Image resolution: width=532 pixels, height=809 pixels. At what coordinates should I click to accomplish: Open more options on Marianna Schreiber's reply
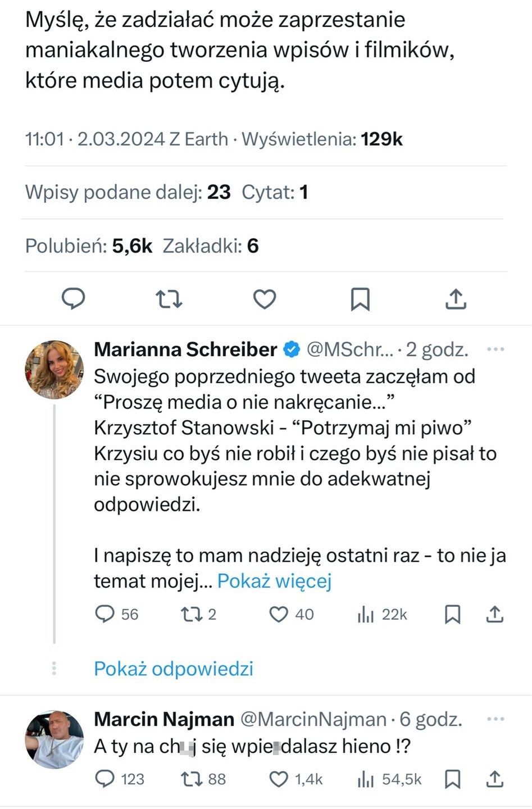click(x=495, y=349)
